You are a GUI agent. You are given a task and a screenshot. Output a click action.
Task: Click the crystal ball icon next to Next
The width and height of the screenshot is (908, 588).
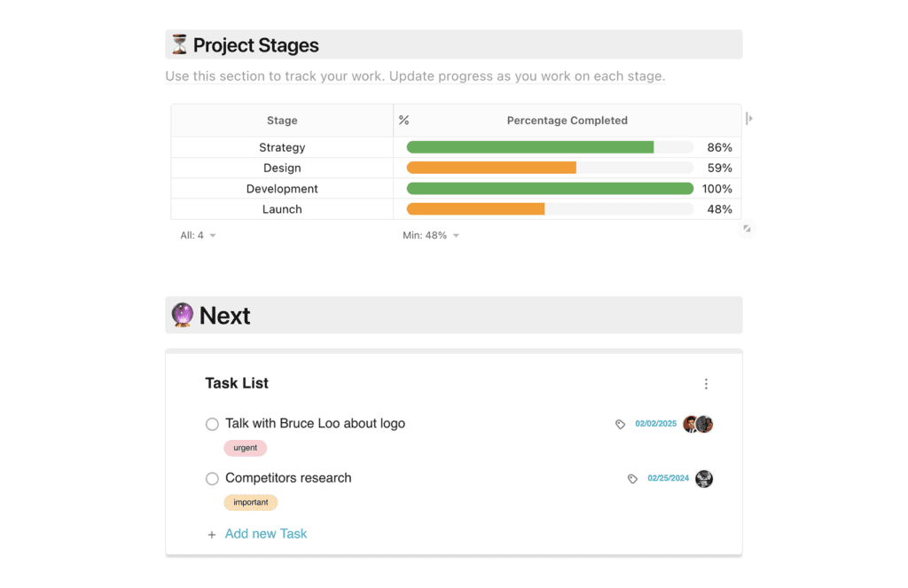pyautogui.click(x=184, y=315)
